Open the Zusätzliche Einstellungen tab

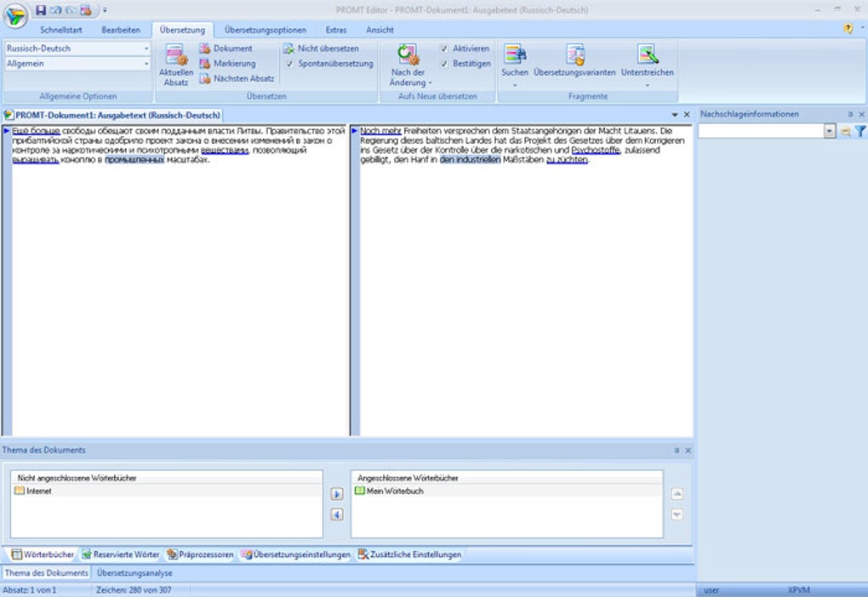coord(409,554)
